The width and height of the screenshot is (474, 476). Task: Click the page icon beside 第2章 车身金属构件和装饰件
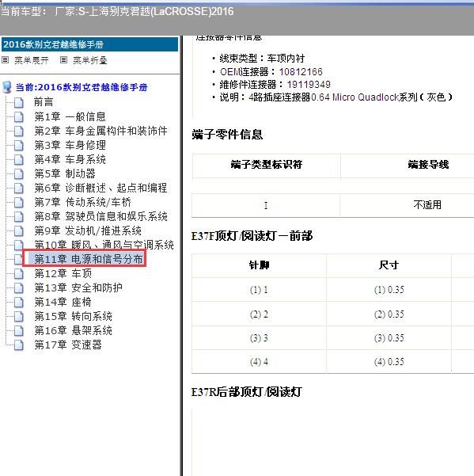click(19, 131)
